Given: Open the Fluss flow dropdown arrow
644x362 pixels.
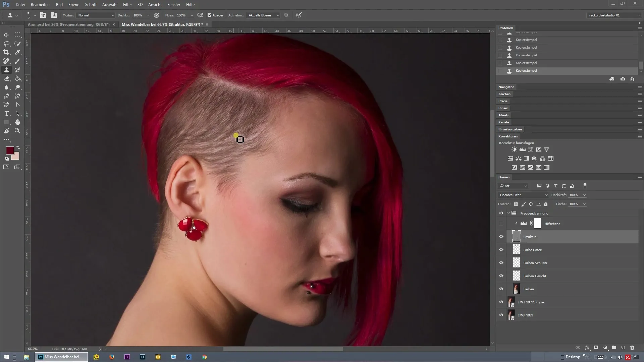Looking at the screenshot, I should click(192, 15).
